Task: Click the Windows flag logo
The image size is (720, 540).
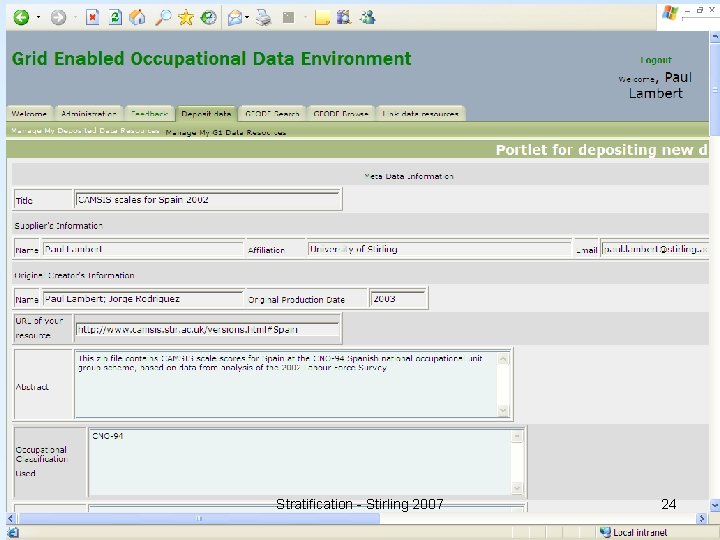Action: click(670, 13)
